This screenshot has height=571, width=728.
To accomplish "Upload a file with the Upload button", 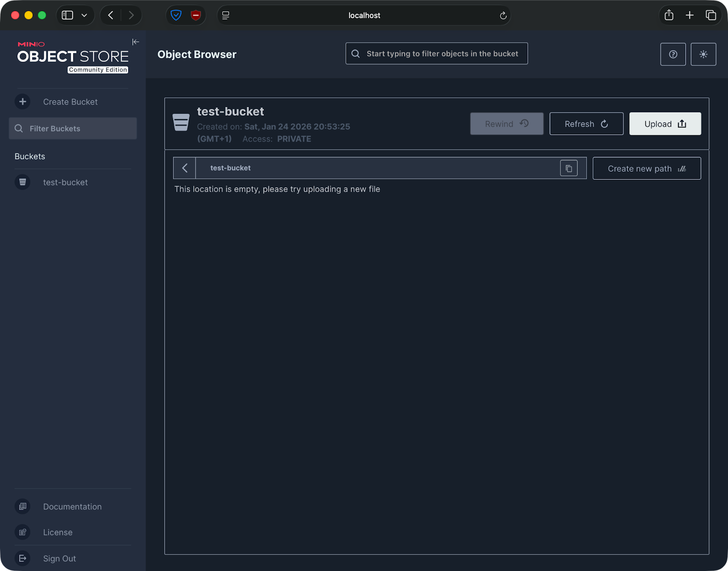I will tap(665, 123).
